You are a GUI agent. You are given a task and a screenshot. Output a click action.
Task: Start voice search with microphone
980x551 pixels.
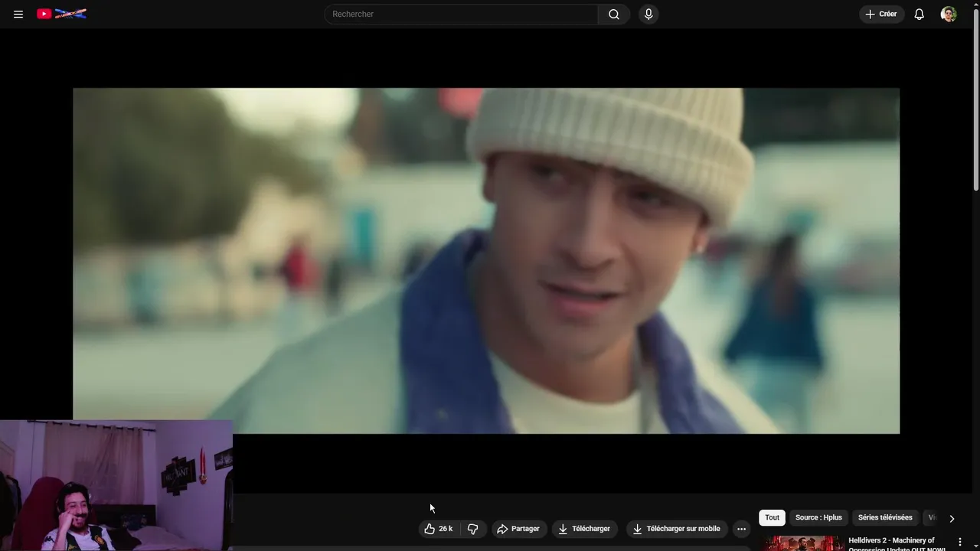click(x=648, y=14)
